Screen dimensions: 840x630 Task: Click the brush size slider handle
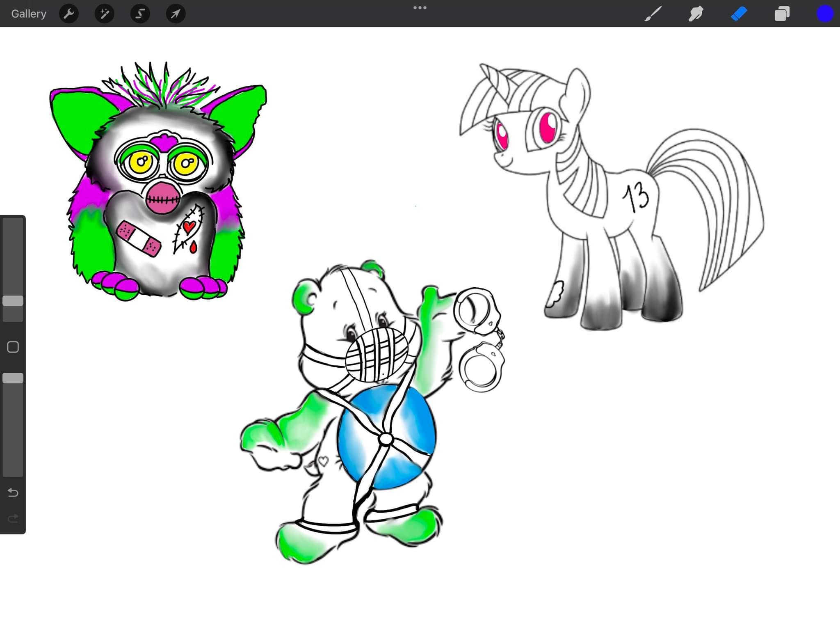[13, 301]
